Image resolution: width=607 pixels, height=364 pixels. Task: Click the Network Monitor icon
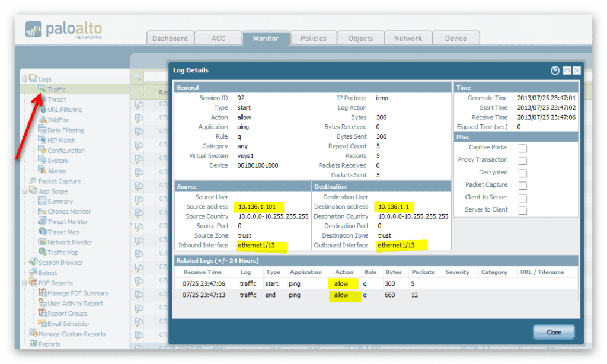pos(42,242)
